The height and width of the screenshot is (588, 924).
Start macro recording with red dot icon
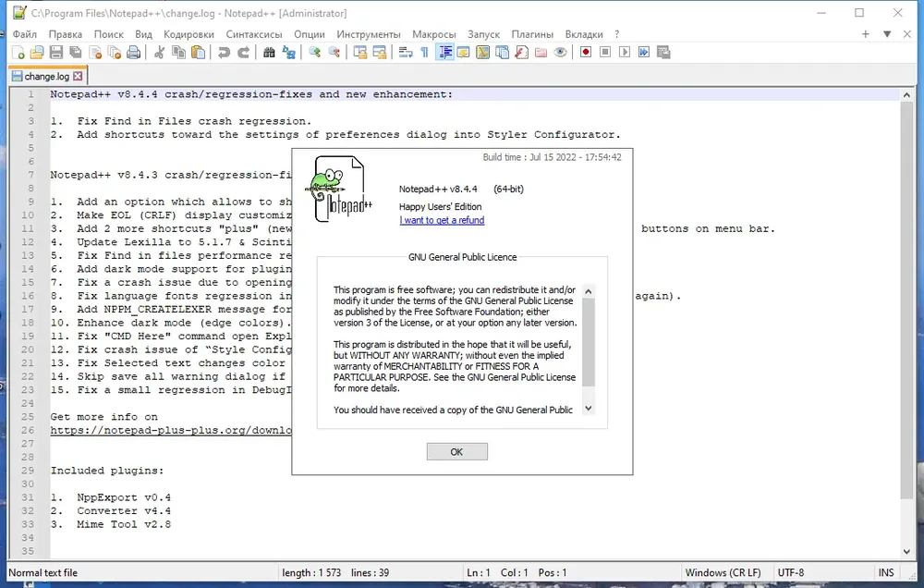click(586, 53)
